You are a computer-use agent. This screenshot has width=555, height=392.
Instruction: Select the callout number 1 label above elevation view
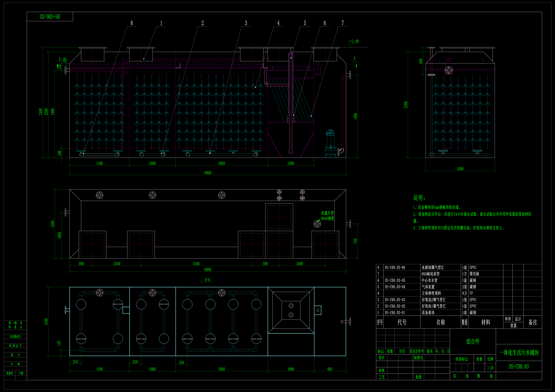[161, 23]
